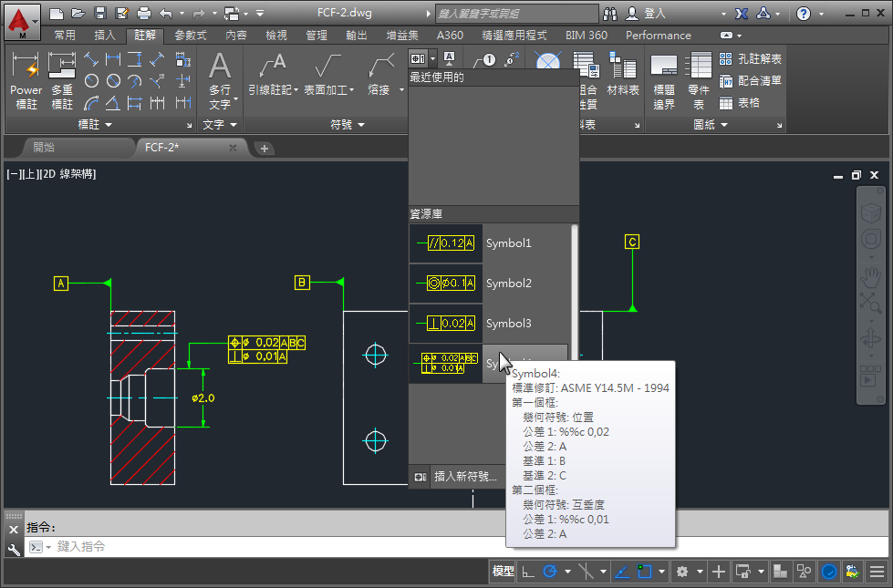Screen dimensions: 893x588
Task: Customize the quick access toolbar dropdown
Action: [x=260, y=13]
